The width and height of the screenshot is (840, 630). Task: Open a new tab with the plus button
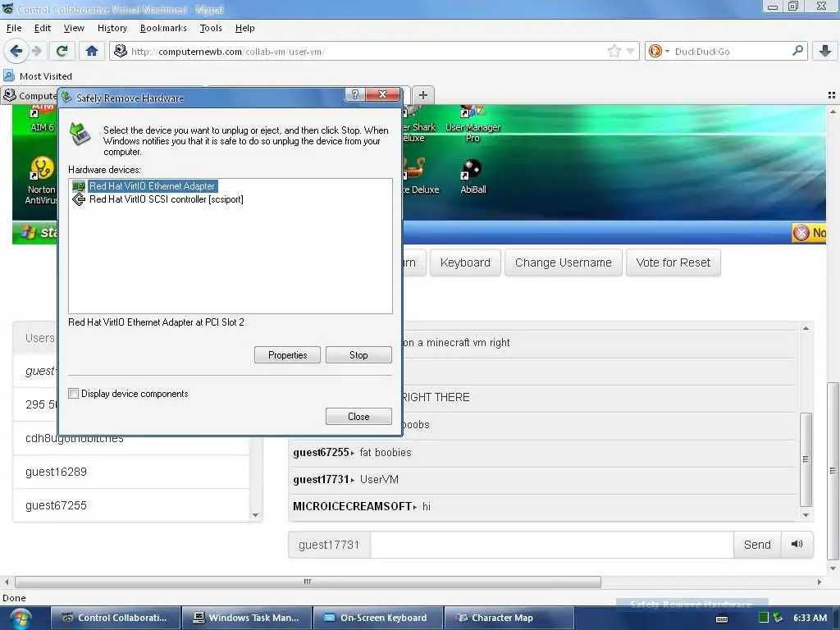coord(423,95)
